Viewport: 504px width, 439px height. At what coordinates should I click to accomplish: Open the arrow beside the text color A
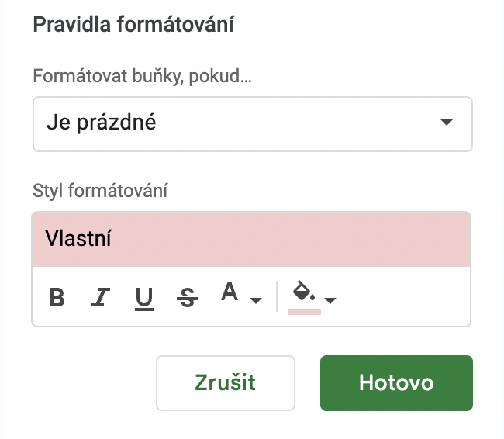coord(256,300)
